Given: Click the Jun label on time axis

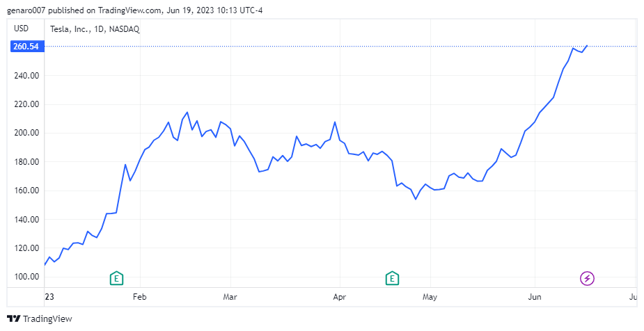Looking at the screenshot, I should (x=534, y=297).
